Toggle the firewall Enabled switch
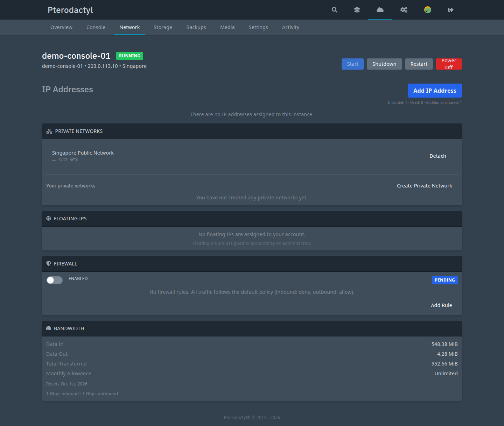Viewport: 504px width, 426px height. [55, 280]
